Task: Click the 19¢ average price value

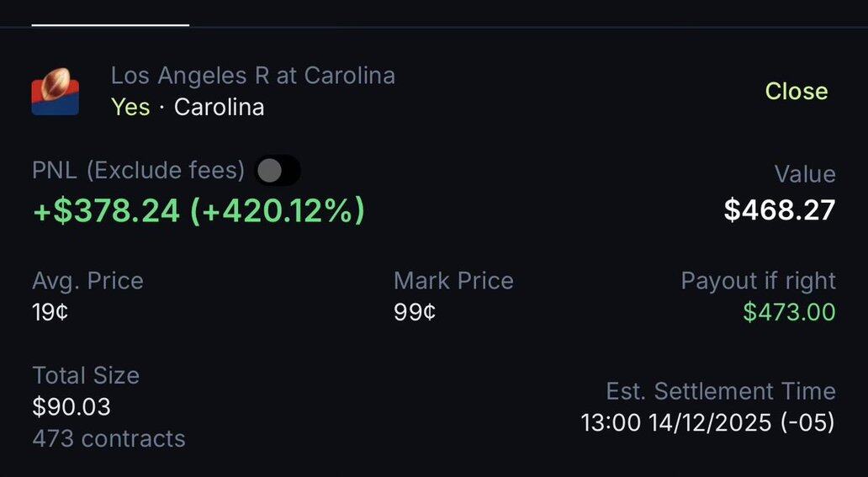Action: (x=50, y=312)
